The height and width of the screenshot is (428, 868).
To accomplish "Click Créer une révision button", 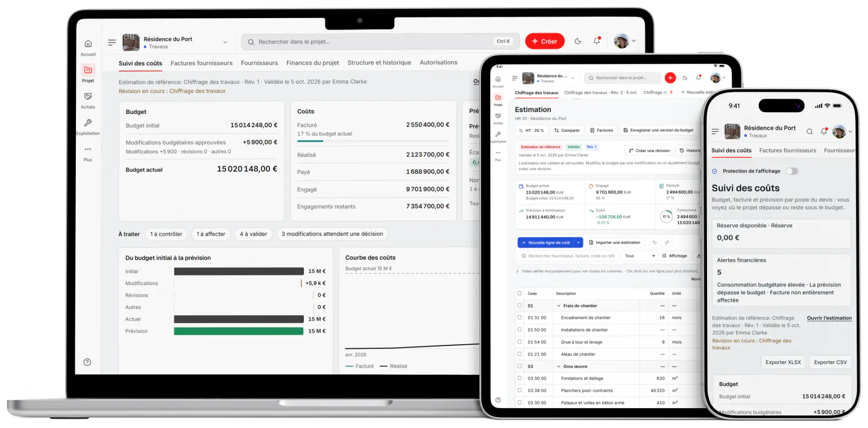I will point(649,151).
